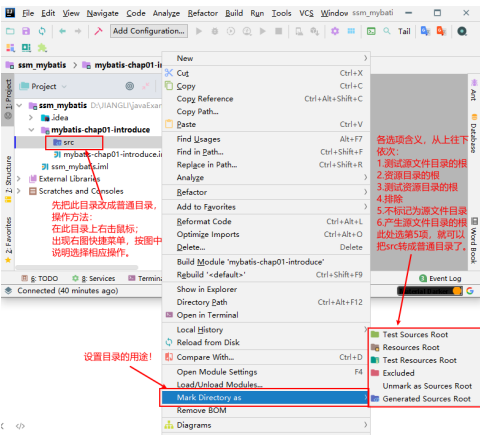This screenshot has height=443, width=480.
Task: Click the Forward navigation arrow
Action: 78,31
